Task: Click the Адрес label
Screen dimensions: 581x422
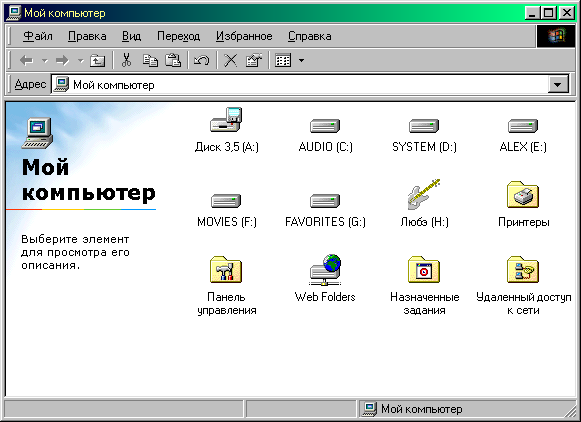Action: (x=30, y=84)
